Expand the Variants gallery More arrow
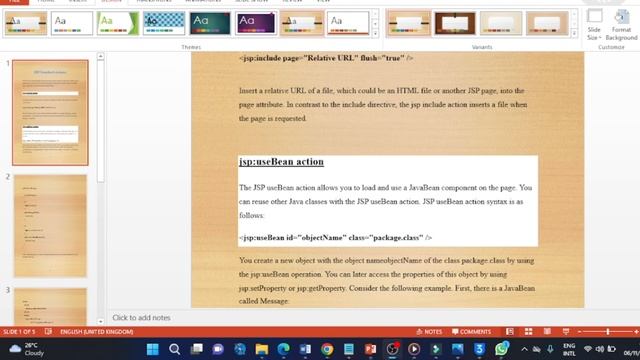 [x=574, y=33]
